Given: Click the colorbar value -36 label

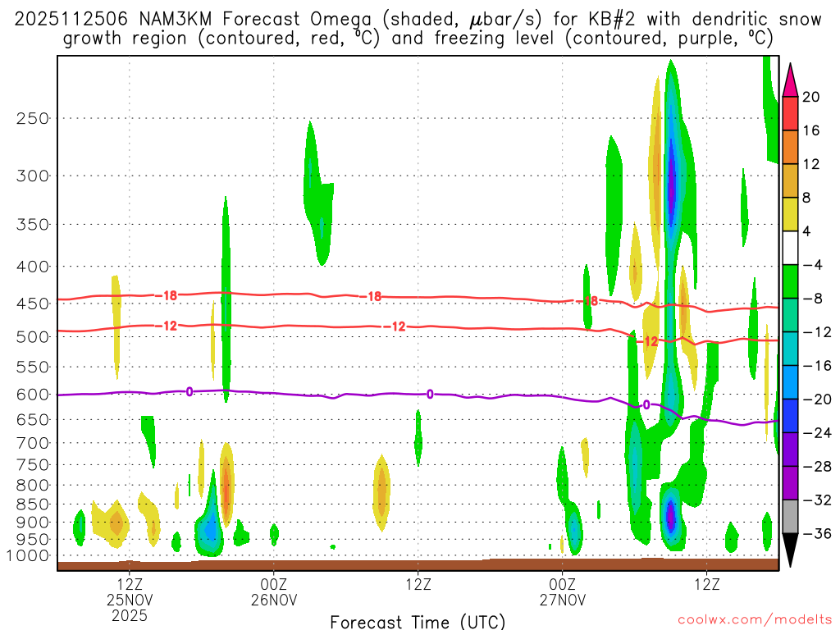Looking at the screenshot, I should (817, 533).
